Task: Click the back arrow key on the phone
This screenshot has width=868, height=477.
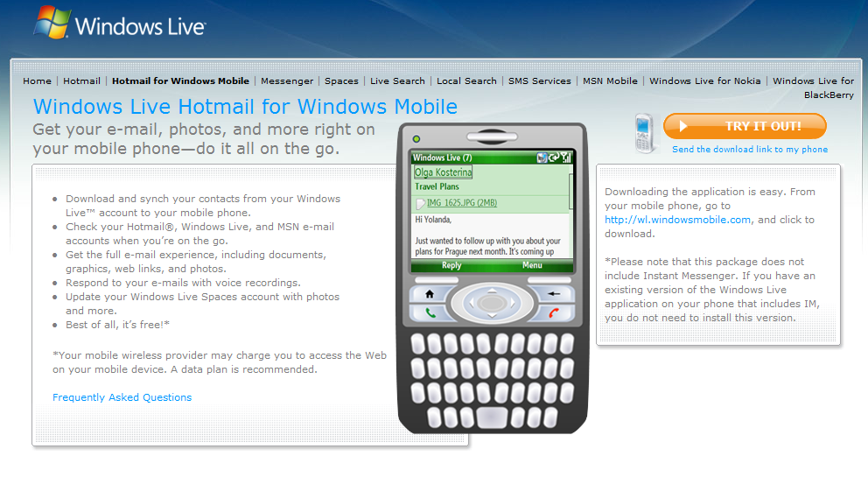Action: [x=554, y=293]
